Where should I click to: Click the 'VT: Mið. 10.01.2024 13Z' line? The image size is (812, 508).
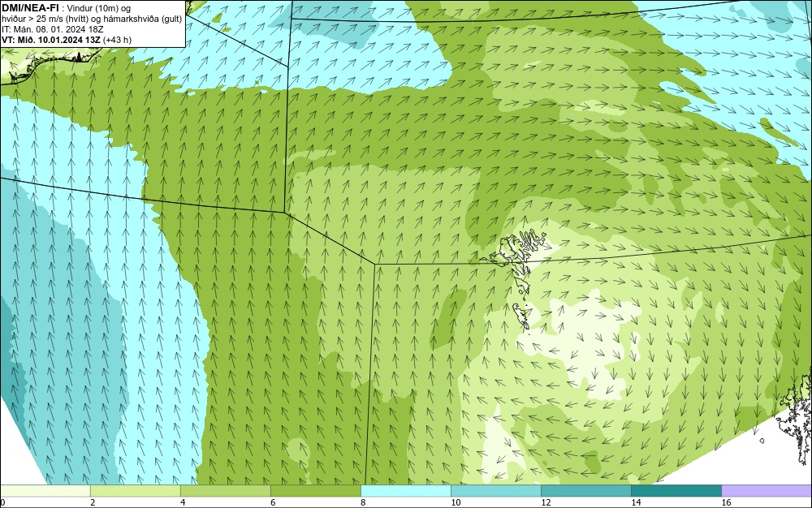click(x=51, y=40)
